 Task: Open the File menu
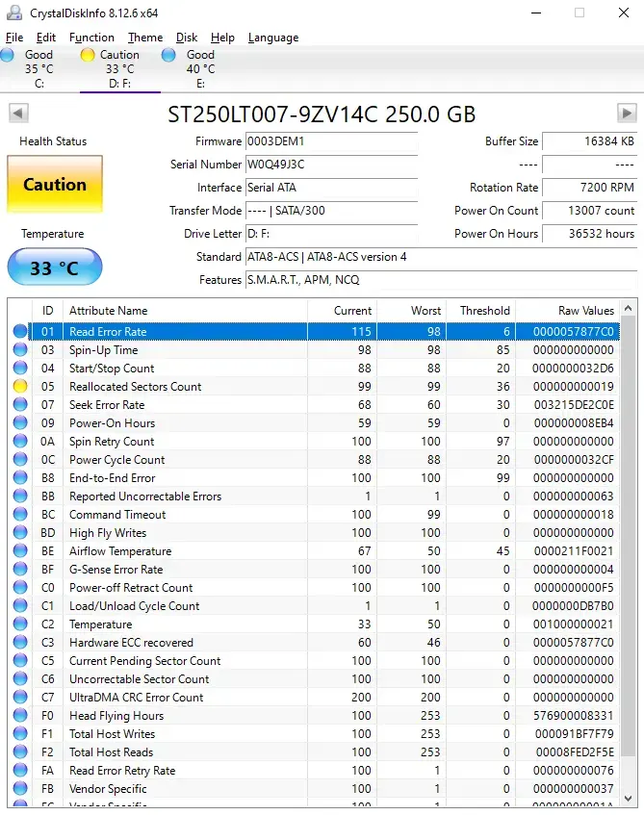click(14, 38)
